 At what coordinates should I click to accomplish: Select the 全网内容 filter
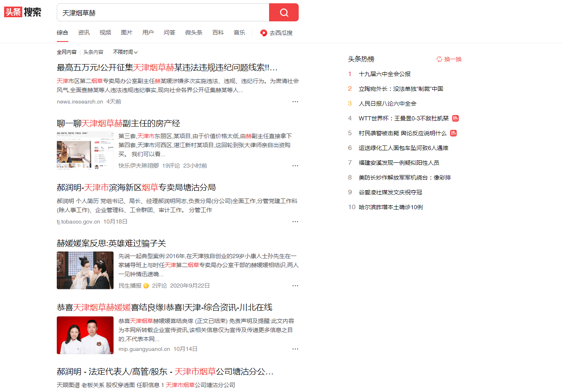pyautogui.click(x=67, y=52)
